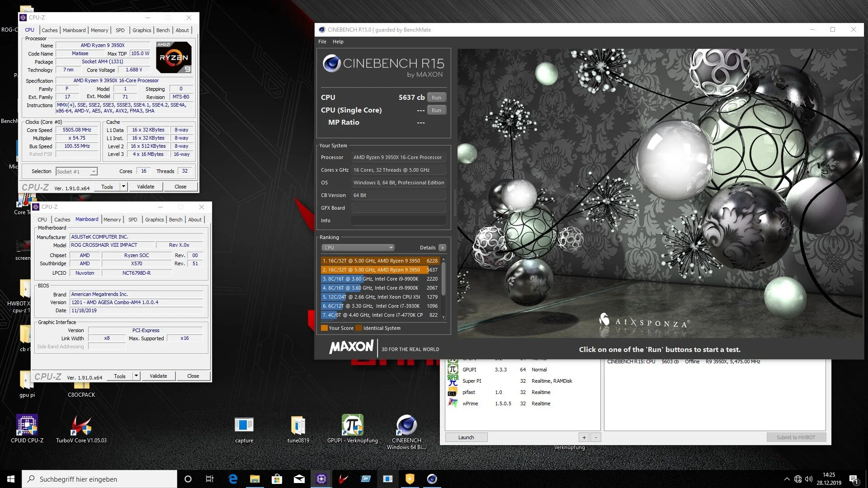Expand the ranking Details arrow button
Image resolution: width=868 pixels, height=488 pixels.
[x=443, y=248]
